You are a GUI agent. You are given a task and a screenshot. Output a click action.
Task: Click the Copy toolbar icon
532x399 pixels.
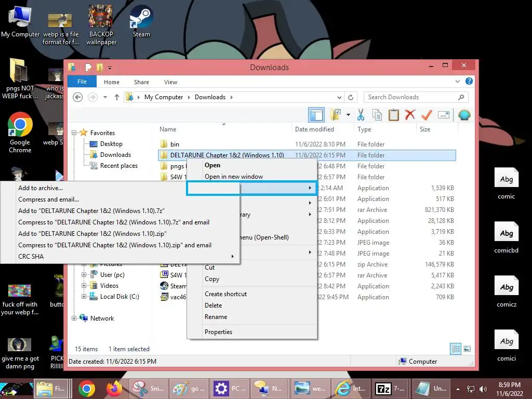(x=377, y=115)
